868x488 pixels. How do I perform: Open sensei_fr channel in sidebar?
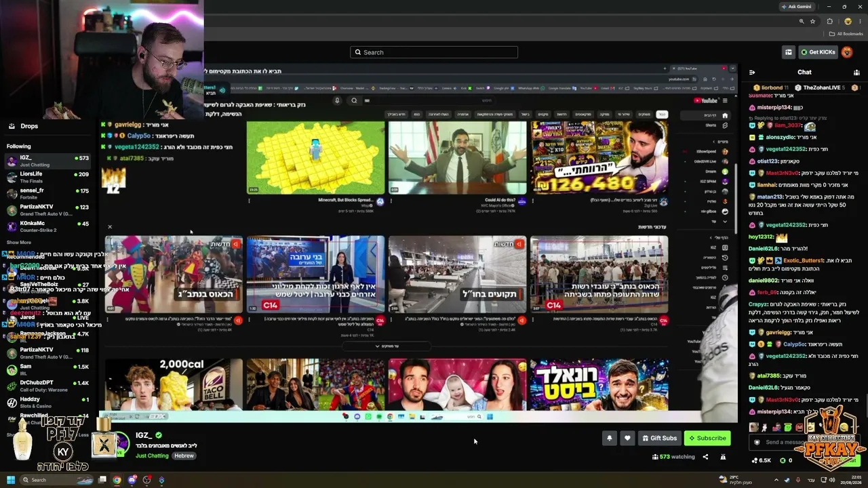(x=49, y=193)
